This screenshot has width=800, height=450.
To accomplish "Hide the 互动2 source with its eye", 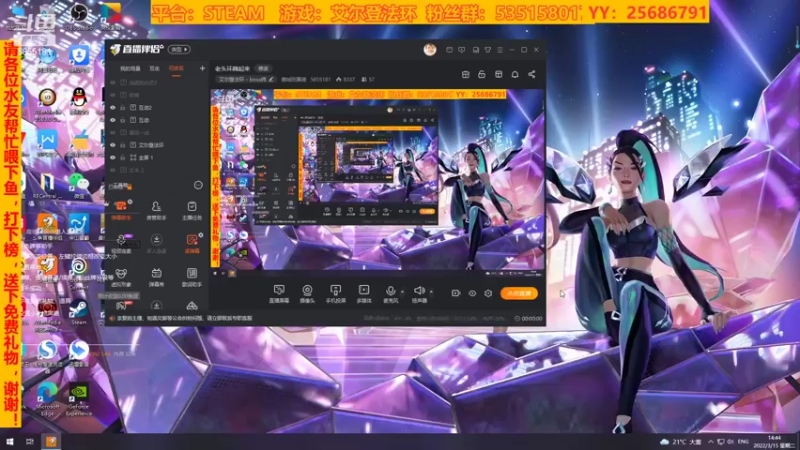I will click(113, 108).
